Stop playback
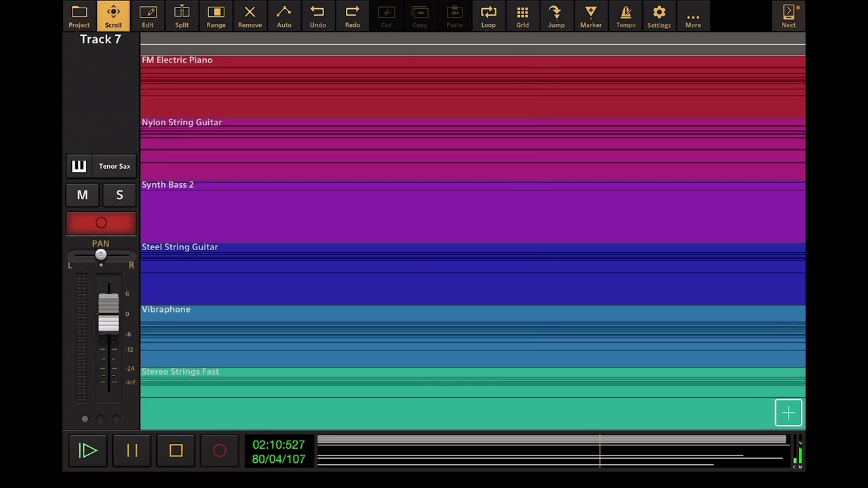Viewport: 868px width, 488px height. tap(176, 451)
